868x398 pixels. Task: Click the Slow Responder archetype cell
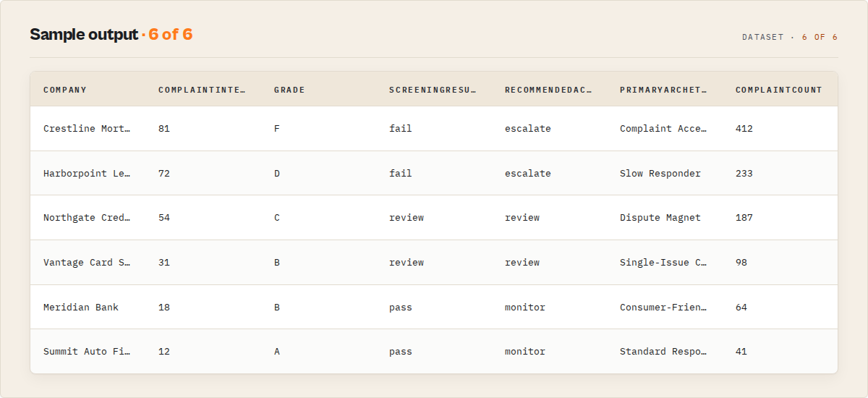click(660, 174)
